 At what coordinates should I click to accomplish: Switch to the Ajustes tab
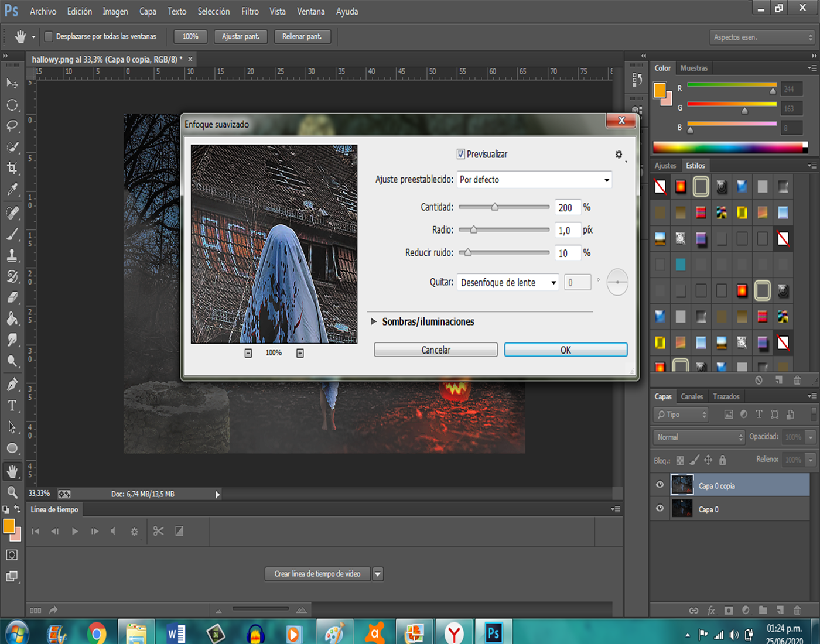(665, 166)
